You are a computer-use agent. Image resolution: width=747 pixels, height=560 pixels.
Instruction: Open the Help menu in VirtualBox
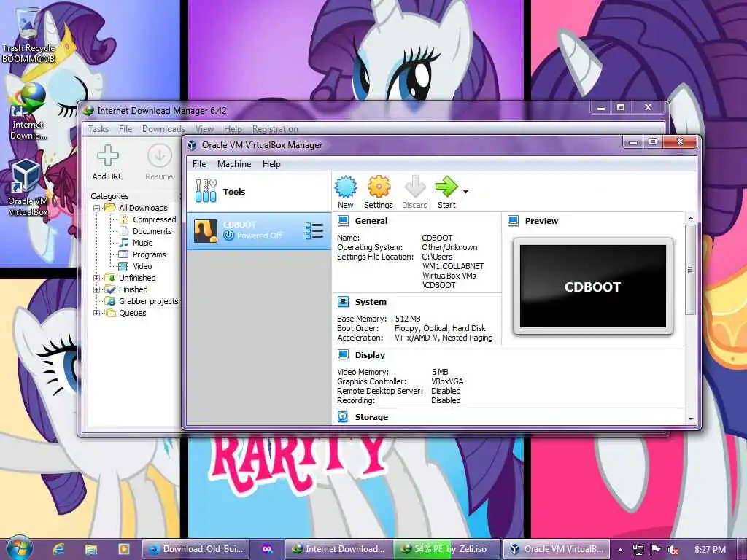click(x=271, y=164)
